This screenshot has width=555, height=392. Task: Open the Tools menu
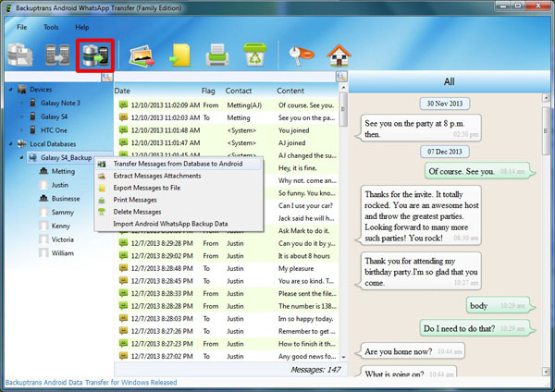[x=51, y=27]
